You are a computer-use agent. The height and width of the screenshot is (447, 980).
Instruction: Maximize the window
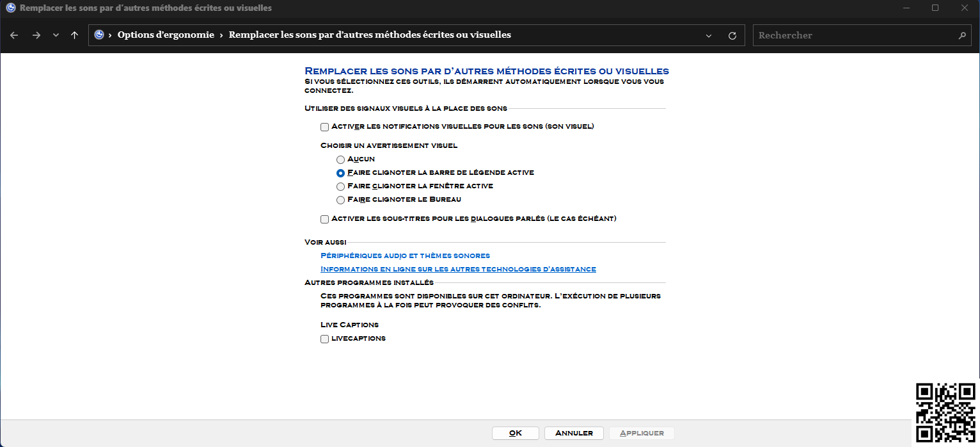(935, 8)
